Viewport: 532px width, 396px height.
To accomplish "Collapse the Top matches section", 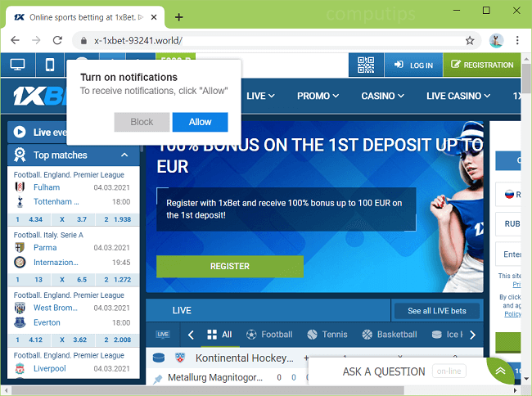I will click(124, 155).
